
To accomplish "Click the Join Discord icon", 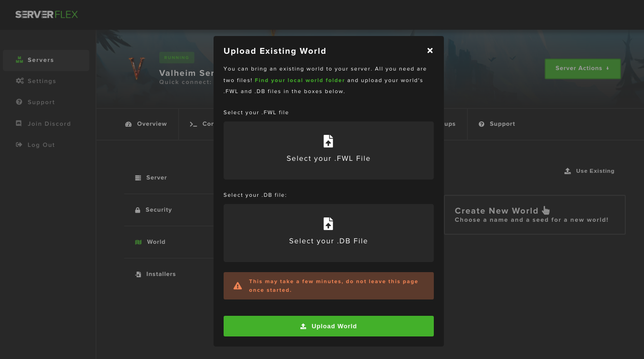I will (19, 123).
